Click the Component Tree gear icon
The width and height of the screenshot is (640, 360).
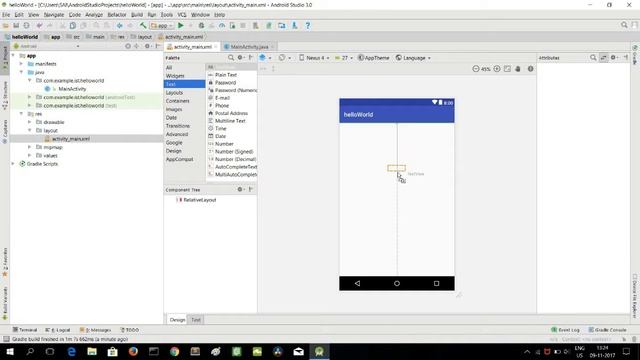pyautogui.click(x=240, y=189)
